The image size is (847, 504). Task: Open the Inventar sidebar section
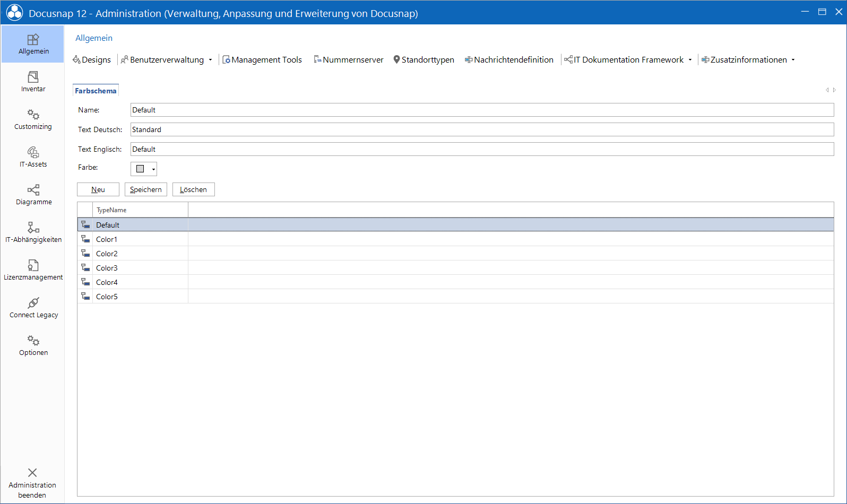pos(33,82)
